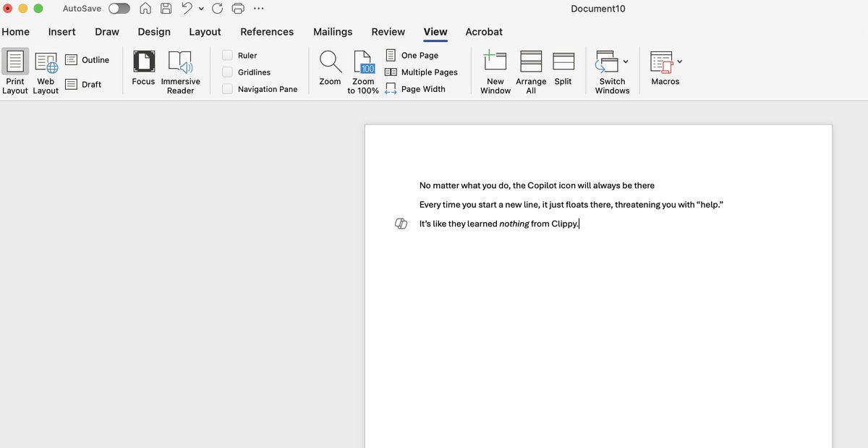This screenshot has height=448, width=868.
Task: Show Gridlines
Action: pyautogui.click(x=227, y=72)
